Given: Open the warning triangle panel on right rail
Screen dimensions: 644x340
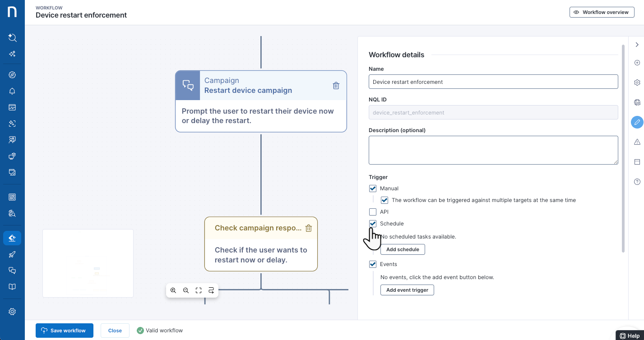Looking at the screenshot, I should coord(637,142).
